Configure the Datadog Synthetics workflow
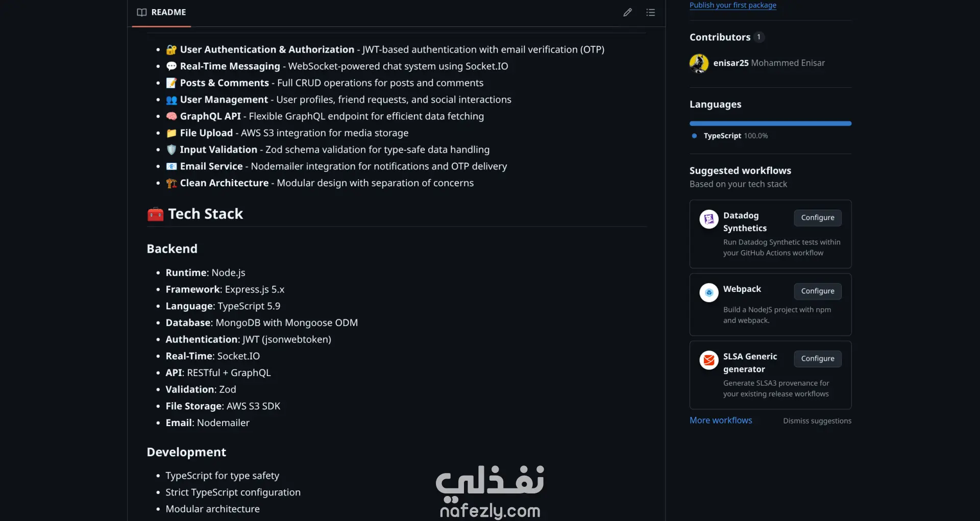The width and height of the screenshot is (980, 521). coord(817,218)
